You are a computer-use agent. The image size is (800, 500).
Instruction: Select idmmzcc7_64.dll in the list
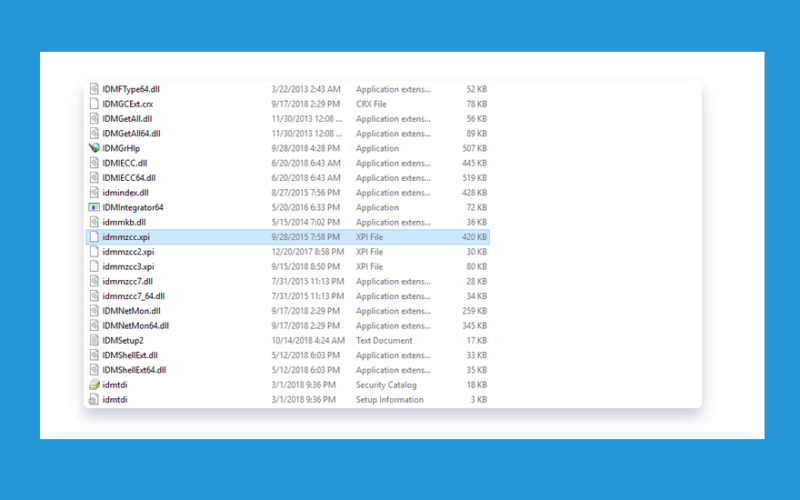pos(134,296)
